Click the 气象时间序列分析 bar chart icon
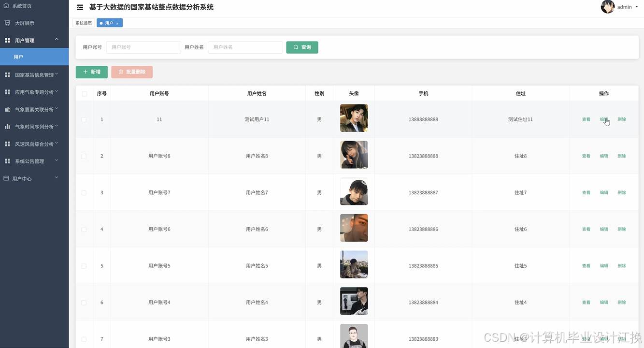 (x=7, y=127)
